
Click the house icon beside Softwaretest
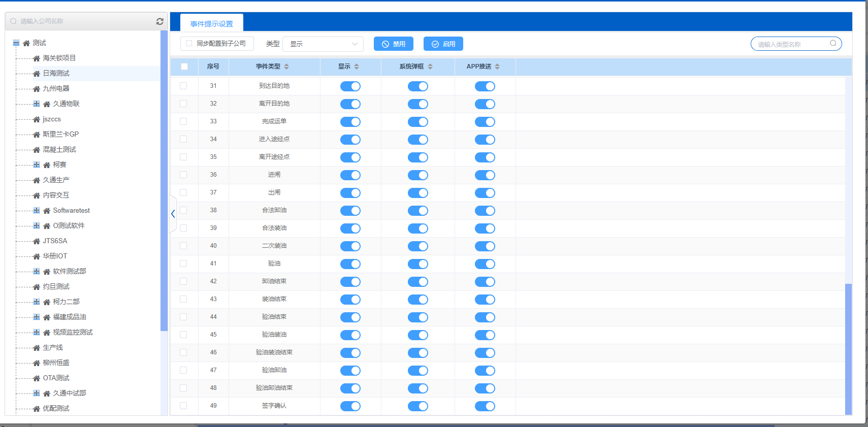(x=47, y=211)
